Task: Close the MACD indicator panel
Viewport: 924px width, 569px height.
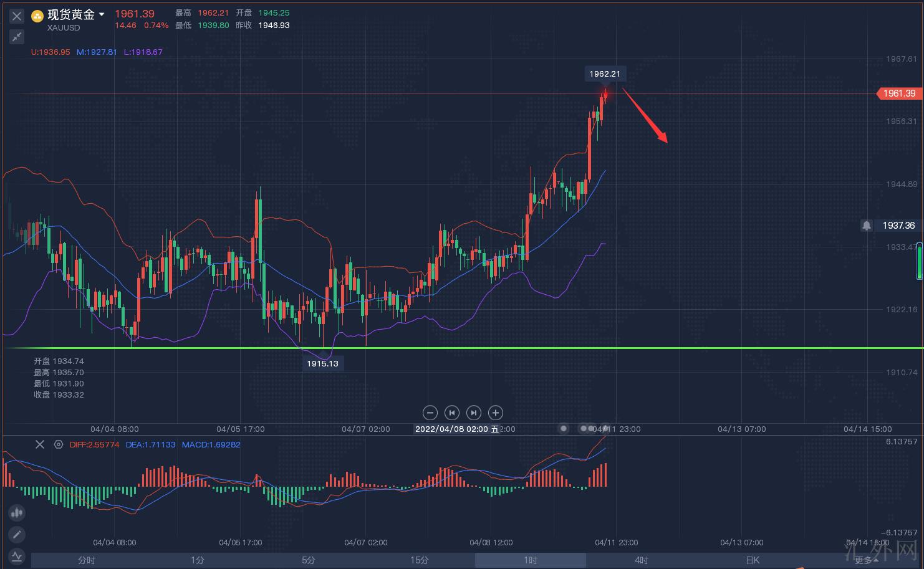Action: (x=40, y=444)
